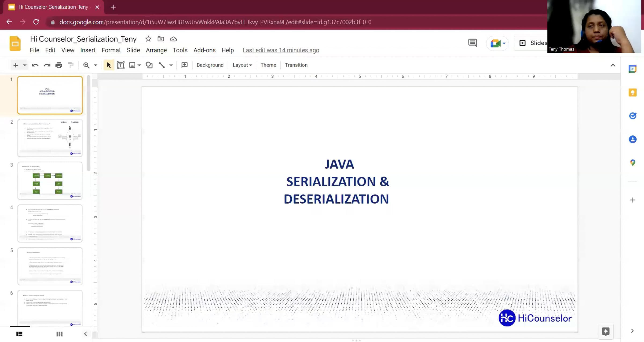
Task: Open comment history icon
Action: click(x=472, y=43)
